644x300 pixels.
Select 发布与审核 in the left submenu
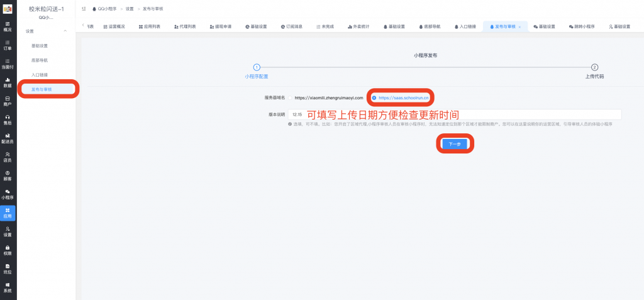pyautogui.click(x=47, y=89)
